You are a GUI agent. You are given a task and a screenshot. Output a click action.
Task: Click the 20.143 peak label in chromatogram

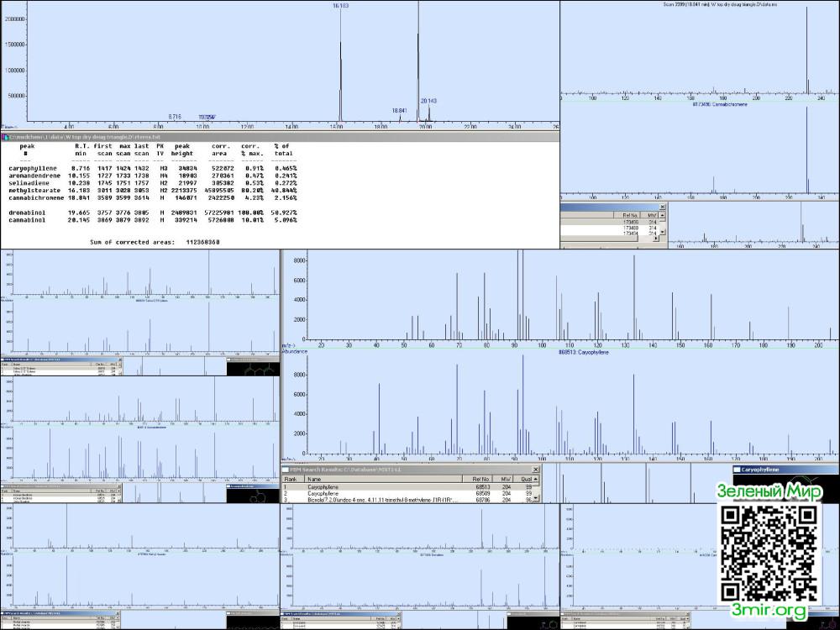[428, 101]
